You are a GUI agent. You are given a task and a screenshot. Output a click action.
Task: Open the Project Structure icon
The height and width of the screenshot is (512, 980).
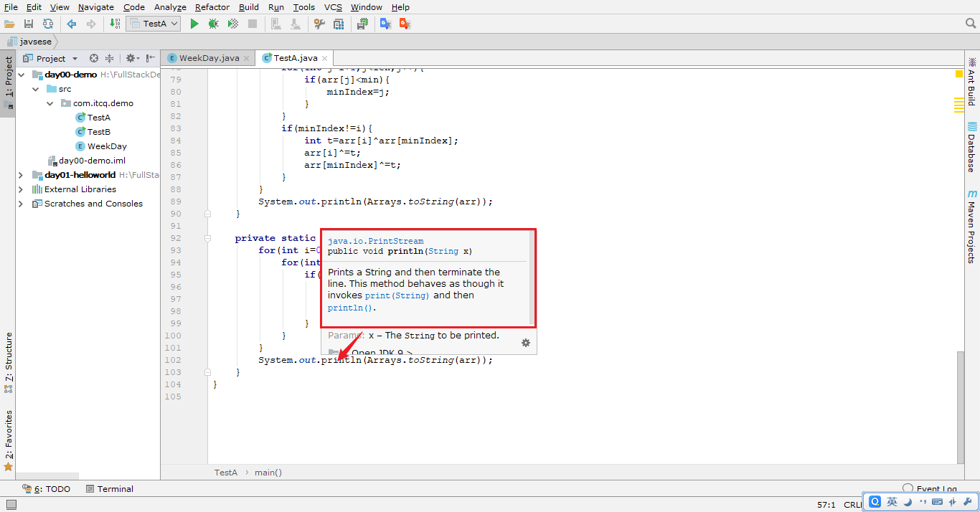339,24
